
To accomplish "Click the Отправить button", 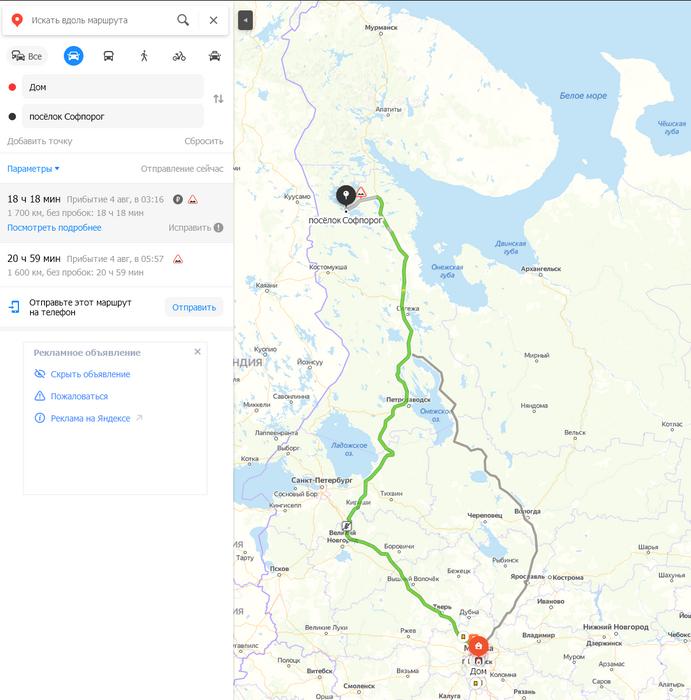I will pyautogui.click(x=194, y=307).
